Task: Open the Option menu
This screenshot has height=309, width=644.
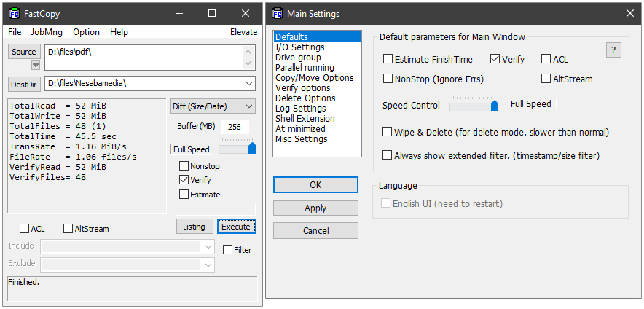Action: tap(86, 32)
